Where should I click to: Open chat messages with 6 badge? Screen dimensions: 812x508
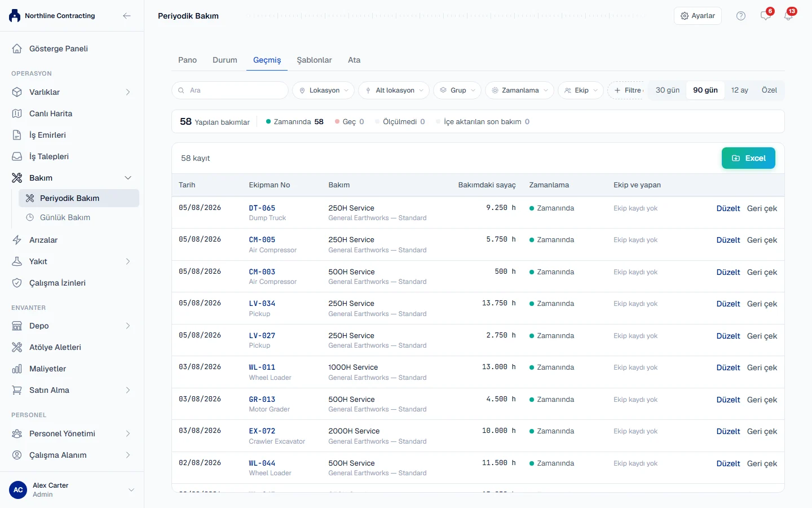766,15
